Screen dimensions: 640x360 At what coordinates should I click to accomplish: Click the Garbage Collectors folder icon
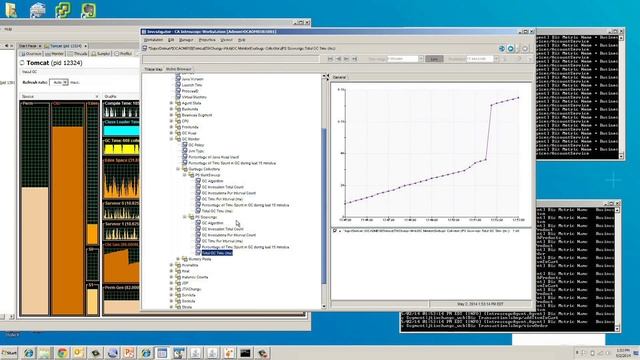tap(184, 169)
